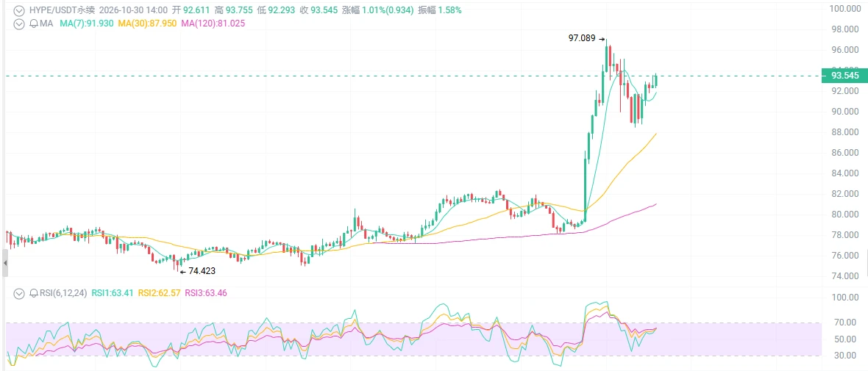Click the 50.00 RSI axis label
Image resolution: width=868 pixels, height=371 pixels.
coord(846,339)
